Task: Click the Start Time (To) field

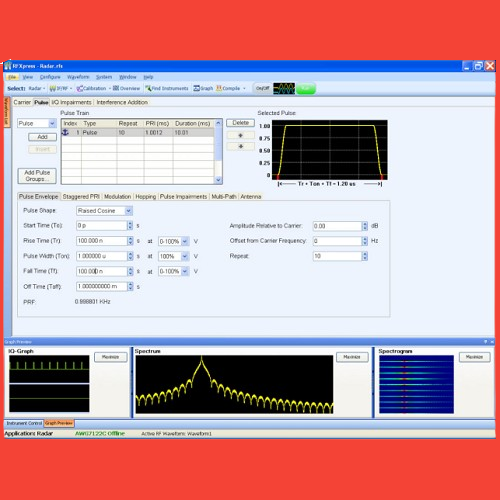Action: click(102, 226)
